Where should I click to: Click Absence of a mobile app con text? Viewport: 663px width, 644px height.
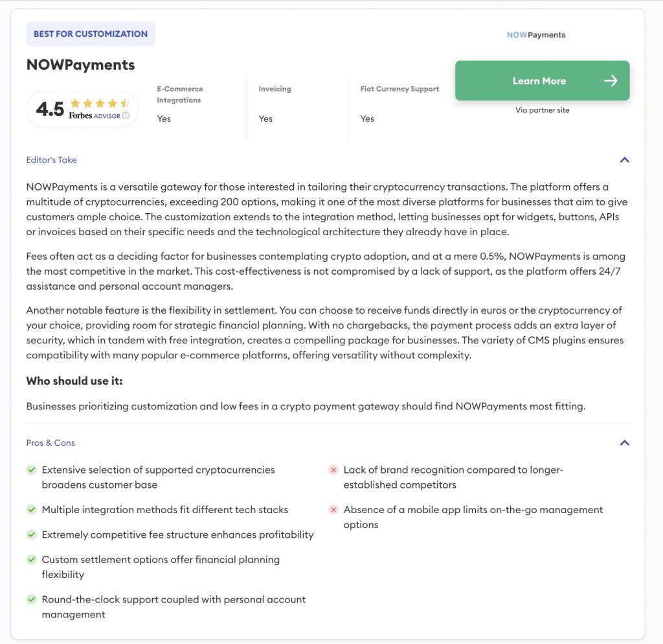click(x=473, y=517)
